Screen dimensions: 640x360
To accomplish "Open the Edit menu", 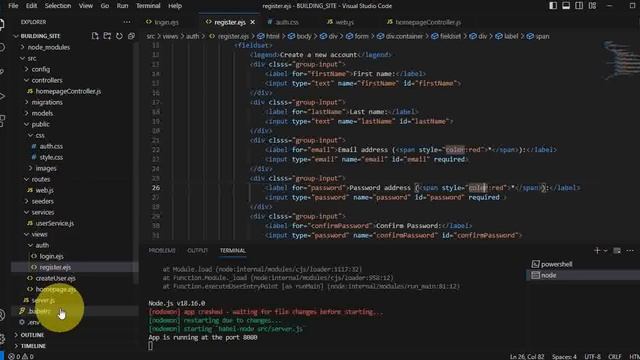I will [31, 6].
